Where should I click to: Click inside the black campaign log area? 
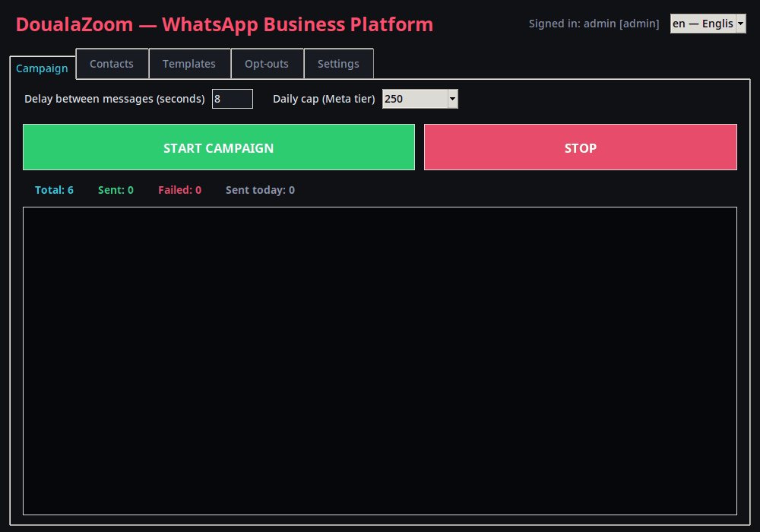coord(380,361)
